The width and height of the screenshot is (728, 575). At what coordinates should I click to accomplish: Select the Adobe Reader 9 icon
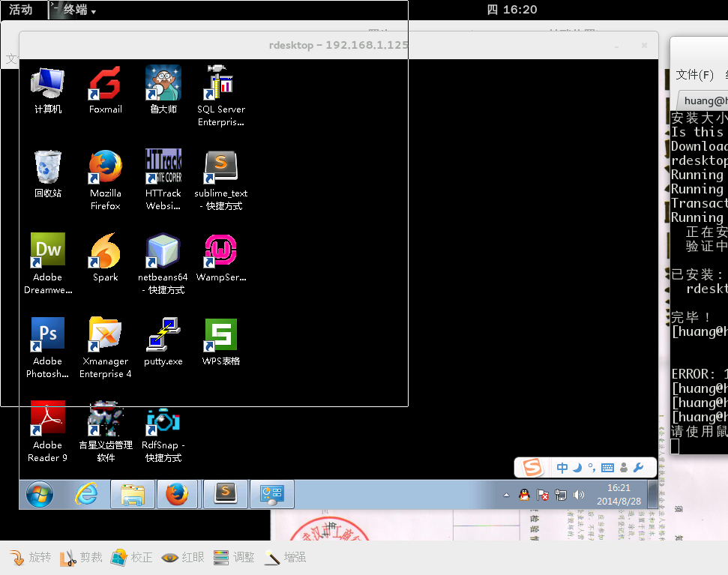tap(48, 433)
